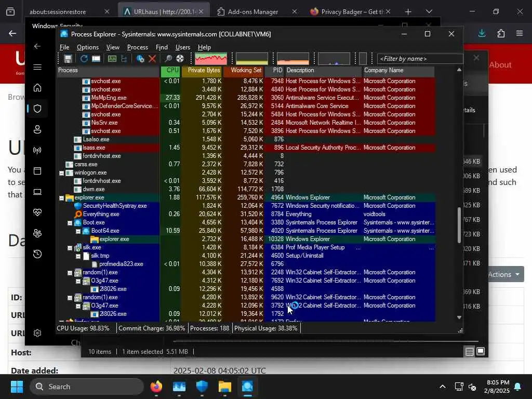Image resolution: width=532 pixels, height=399 pixels.
Task: Open Device security laptop icon
Action: tap(37, 192)
